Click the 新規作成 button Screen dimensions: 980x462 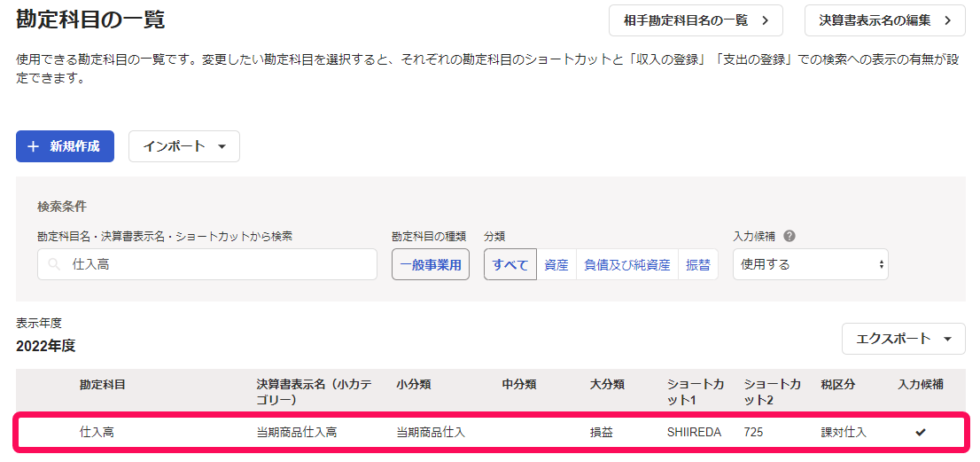click(65, 146)
